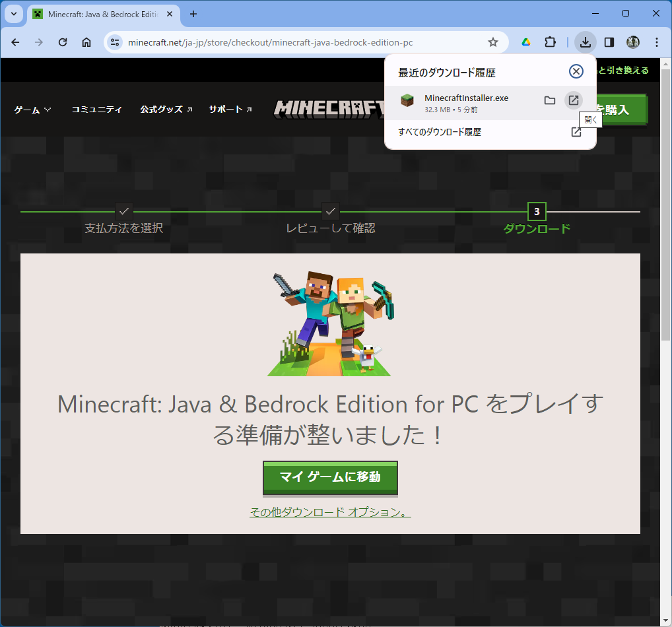The height and width of the screenshot is (627, 672).
Task: Open その他ダウンロード オプション link
Action: pyautogui.click(x=330, y=512)
